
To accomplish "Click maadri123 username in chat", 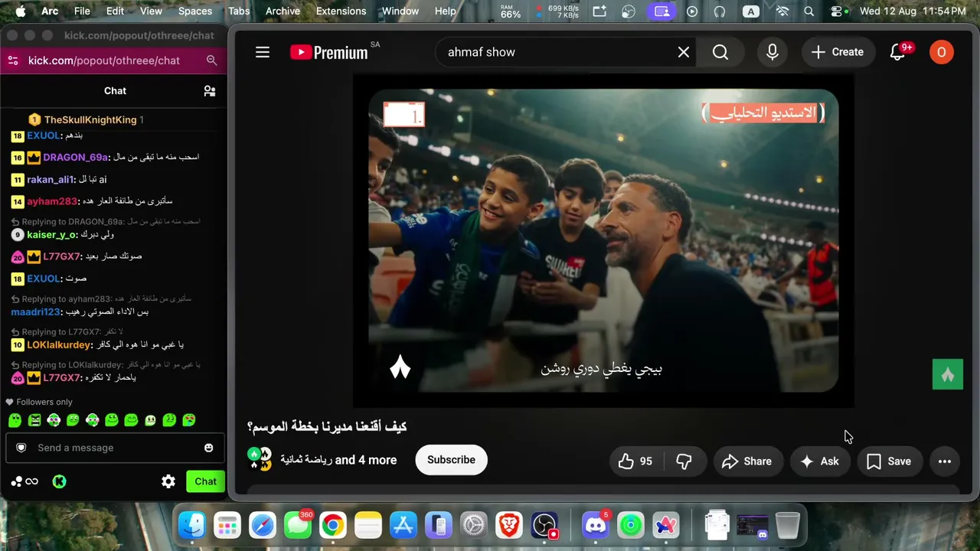I will point(35,312).
